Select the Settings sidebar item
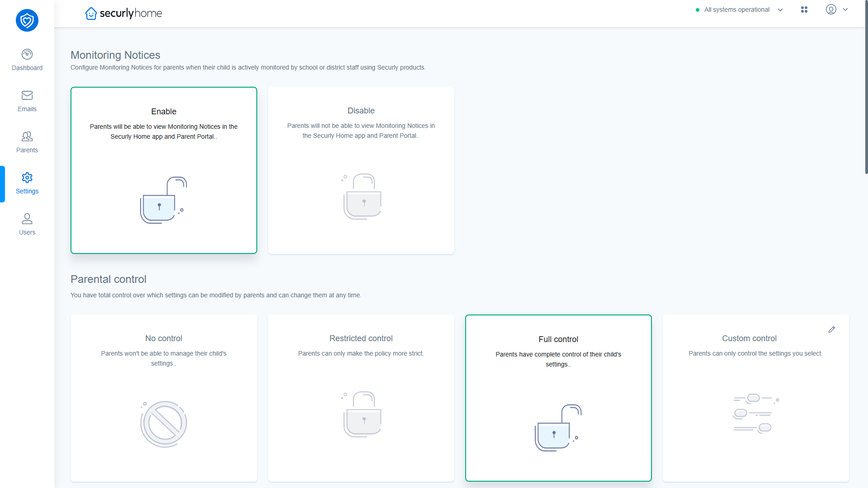The height and width of the screenshot is (488, 868). pyautogui.click(x=27, y=183)
